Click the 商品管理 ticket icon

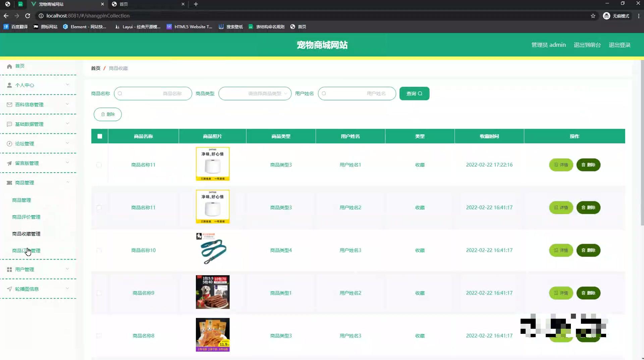pos(9,183)
